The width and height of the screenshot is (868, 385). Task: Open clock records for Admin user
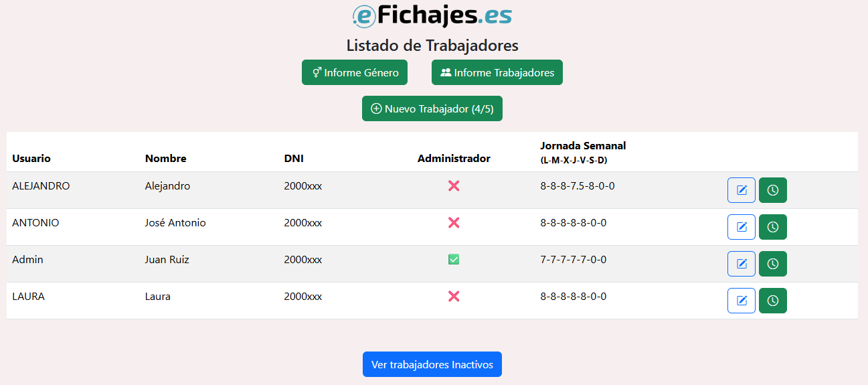tap(772, 264)
